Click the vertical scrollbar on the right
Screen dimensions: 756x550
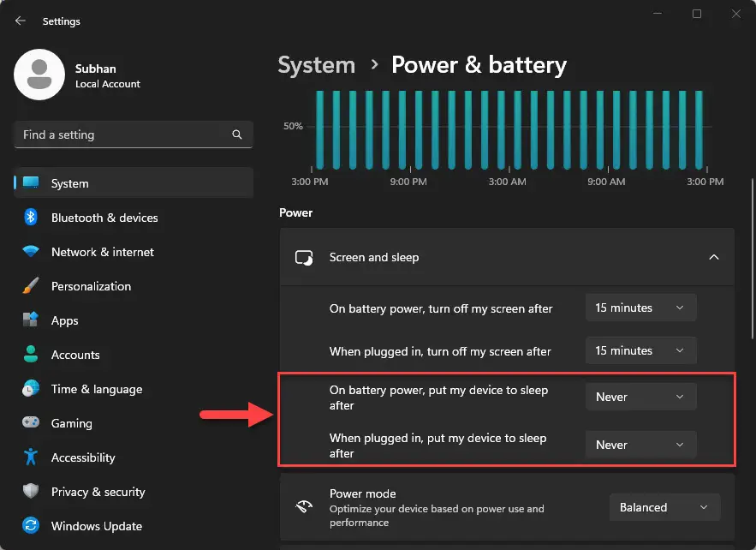click(753, 259)
